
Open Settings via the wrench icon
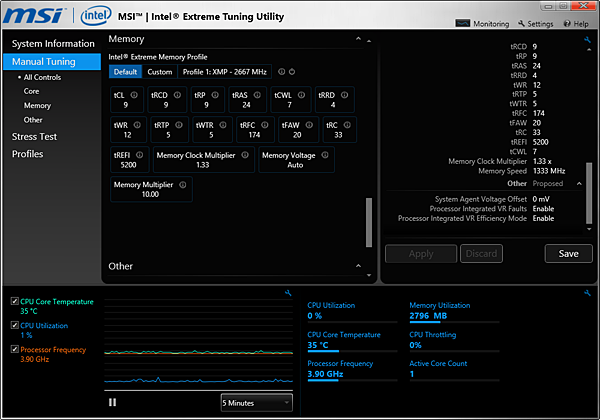tap(521, 23)
